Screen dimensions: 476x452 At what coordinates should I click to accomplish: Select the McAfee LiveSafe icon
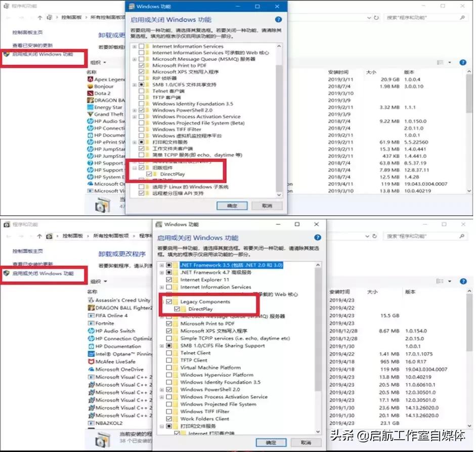pyautogui.click(x=91, y=361)
